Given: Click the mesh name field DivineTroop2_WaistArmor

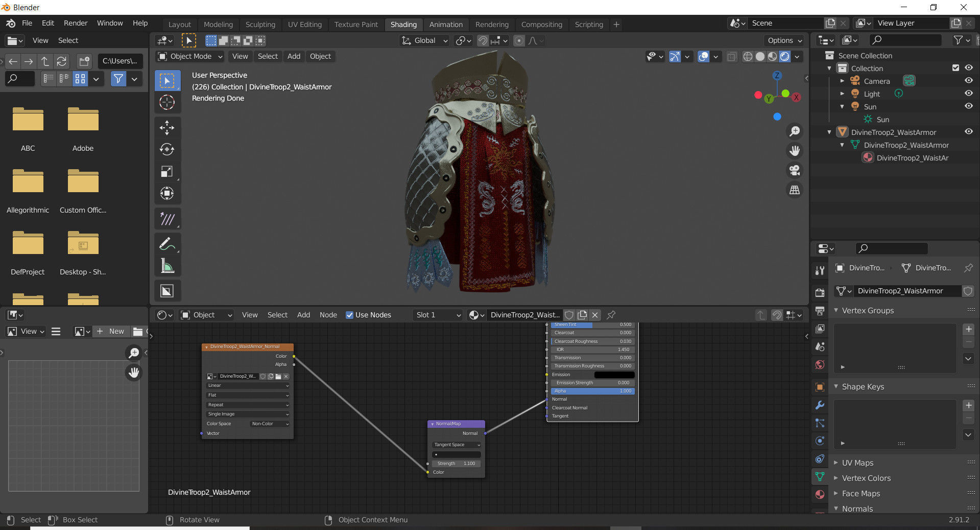Looking at the screenshot, I should click(x=906, y=291).
